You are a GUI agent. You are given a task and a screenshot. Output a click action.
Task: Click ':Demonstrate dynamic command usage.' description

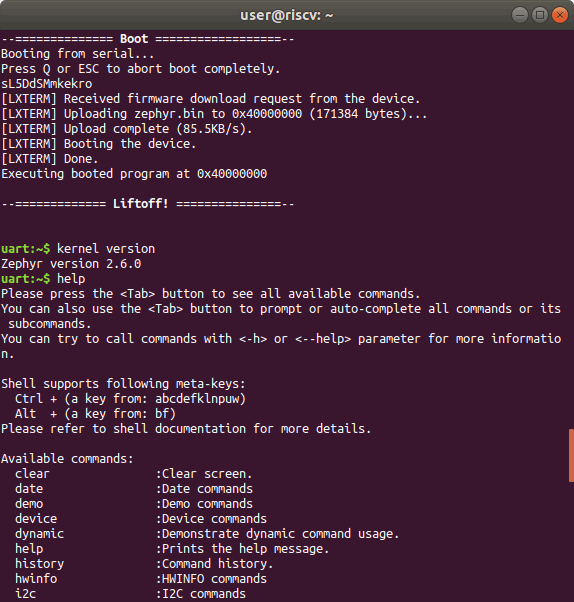[278, 533]
